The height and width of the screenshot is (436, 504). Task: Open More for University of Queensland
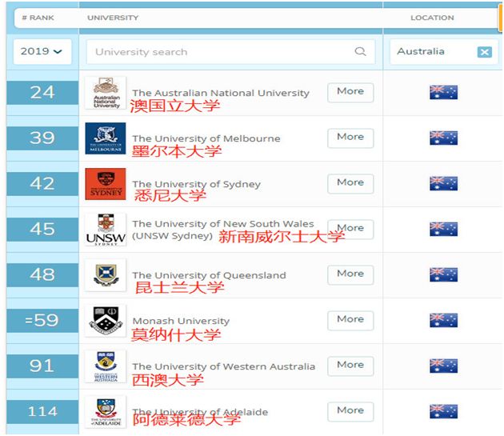click(350, 275)
